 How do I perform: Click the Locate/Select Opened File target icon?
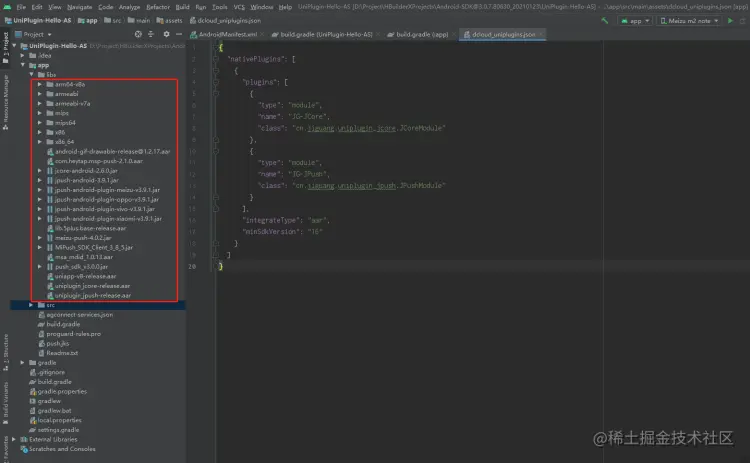click(138, 34)
